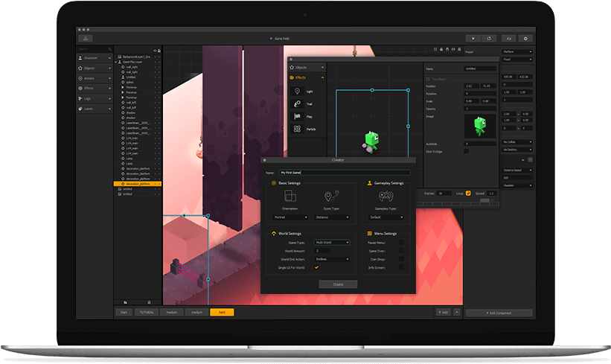Enable the Pause Menu checkbox
611x364 pixels.
tap(402, 242)
